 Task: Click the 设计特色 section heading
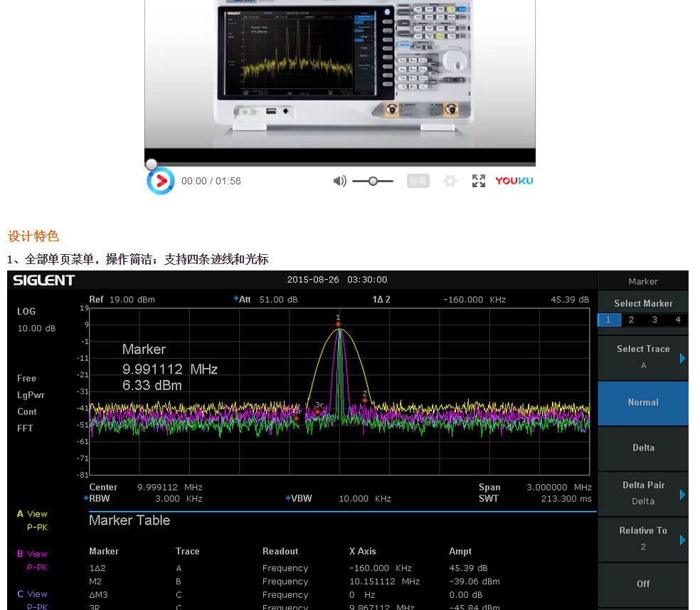(x=33, y=236)
